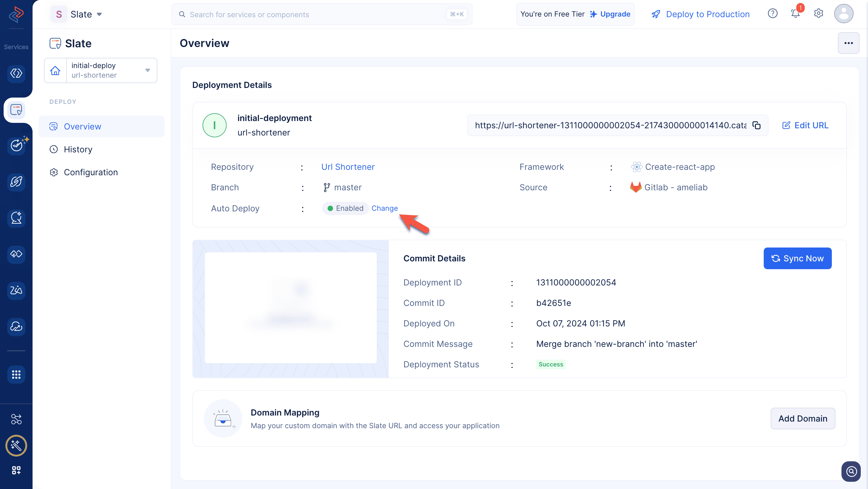Screen dimensions: 868x489
Task: Open the diamond connector service icon
Action: pyautogui.click(x=16, y=254)
